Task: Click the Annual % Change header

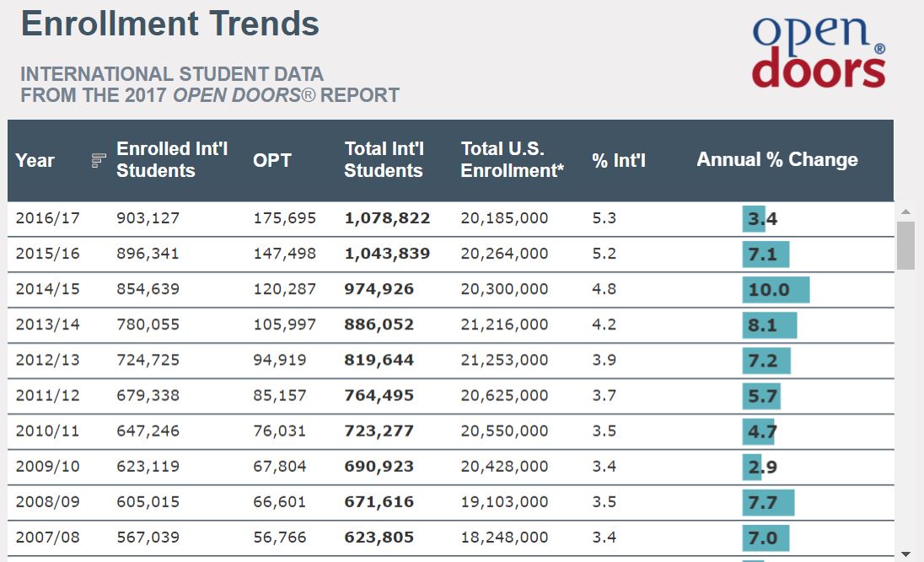Action: point(776,160)
